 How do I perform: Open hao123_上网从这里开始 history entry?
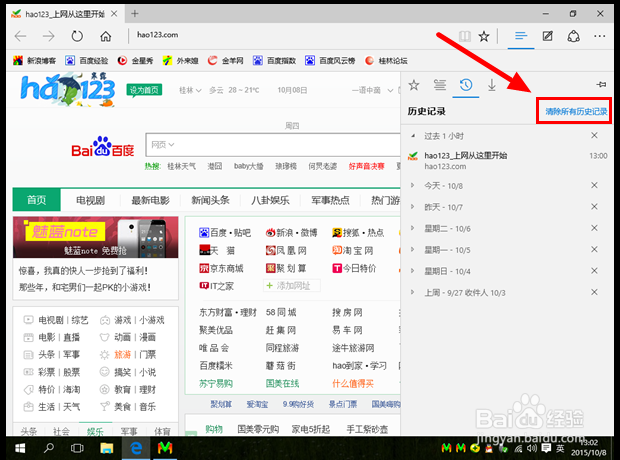click(x=507, y=160)
